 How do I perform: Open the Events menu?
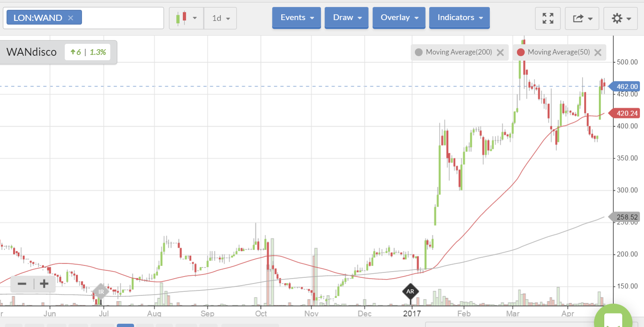pos(296,18)
